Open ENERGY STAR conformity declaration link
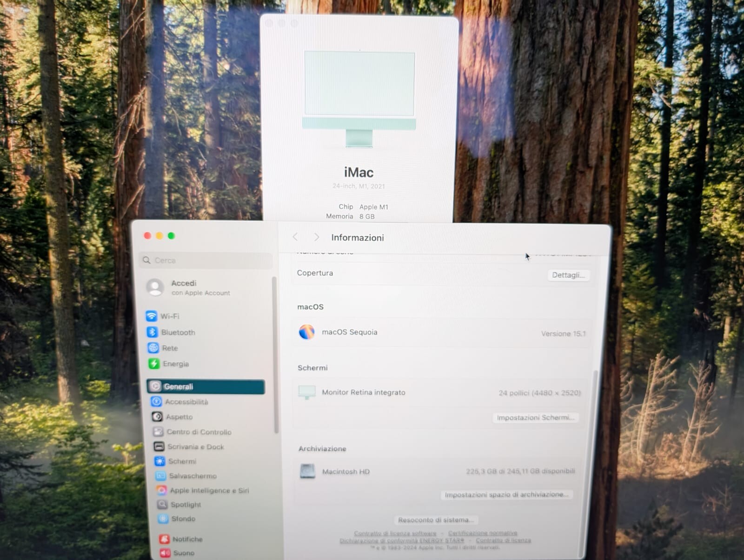 click(x=402, y=540)
